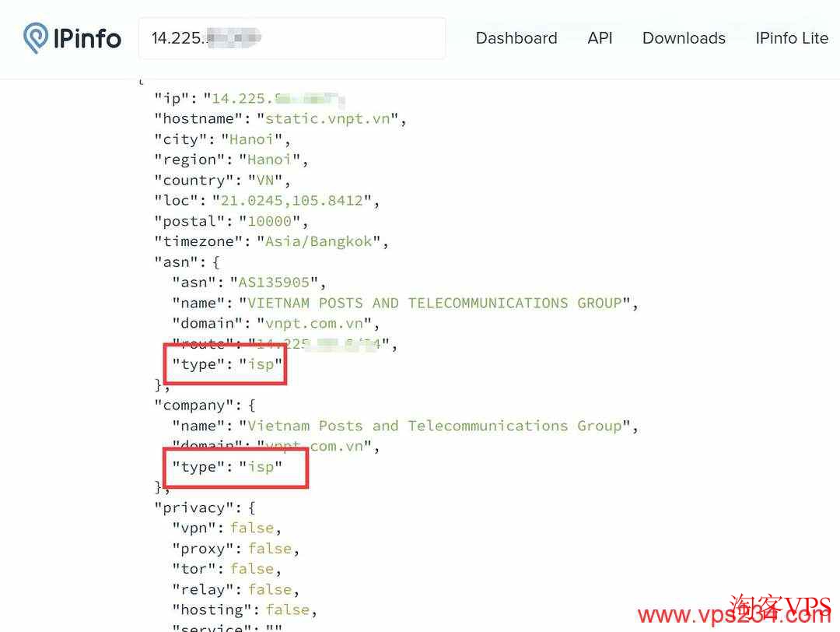The width and height of the screenshot is (840, 632).
Task: Click the IP address search field
Action: tap(292, 38)
